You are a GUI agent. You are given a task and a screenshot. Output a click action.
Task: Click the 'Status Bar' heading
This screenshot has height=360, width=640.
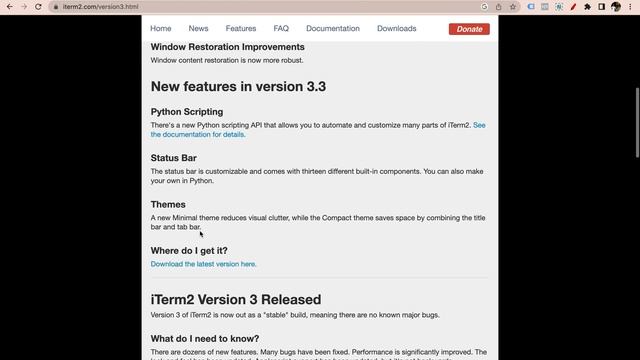[x=173, y=158]
